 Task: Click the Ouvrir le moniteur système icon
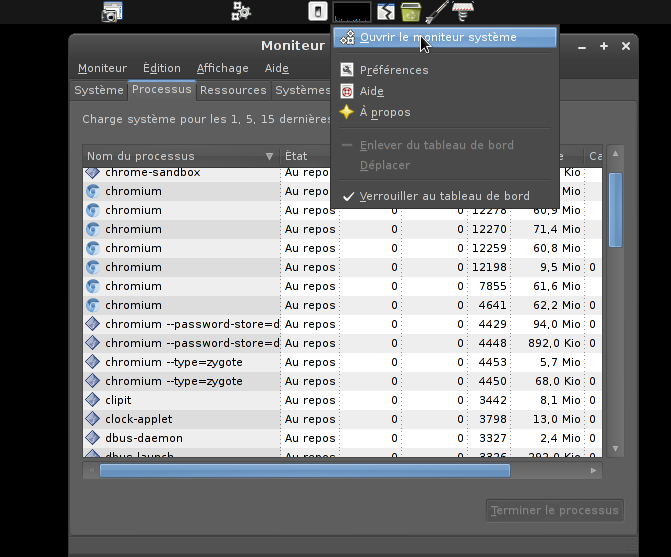pyautogui.click(x=347, y=38)
